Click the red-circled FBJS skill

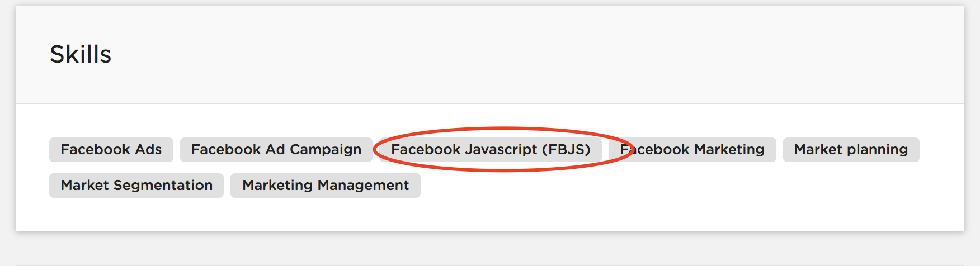point(490,150)
